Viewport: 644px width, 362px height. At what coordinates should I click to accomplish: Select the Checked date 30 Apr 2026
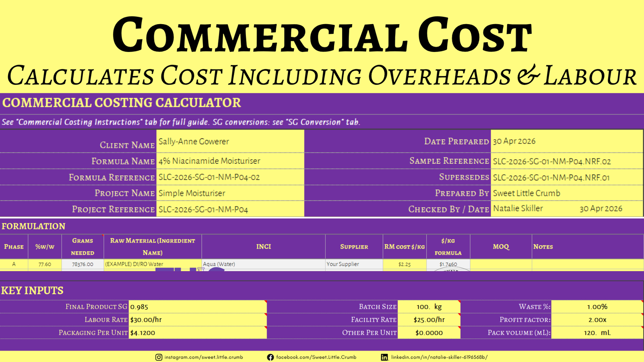coord(601,209)
